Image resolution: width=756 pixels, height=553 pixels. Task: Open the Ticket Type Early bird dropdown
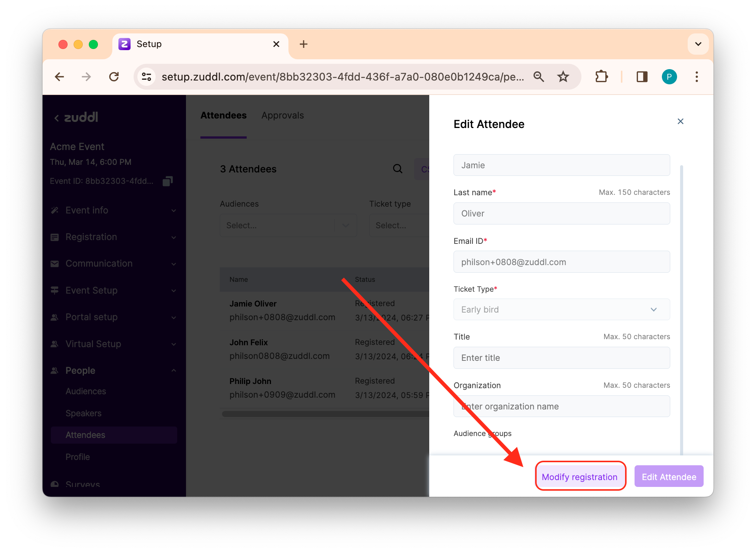(x=561, y=310)
